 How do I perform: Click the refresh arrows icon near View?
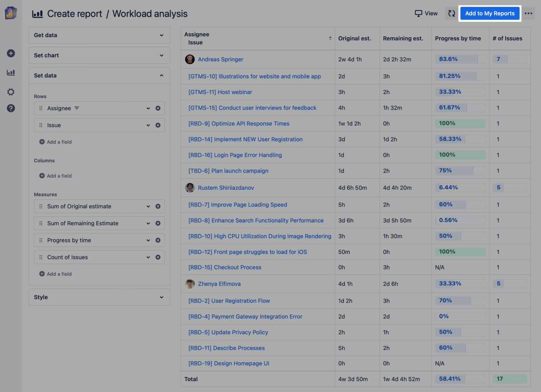point(452,13)
